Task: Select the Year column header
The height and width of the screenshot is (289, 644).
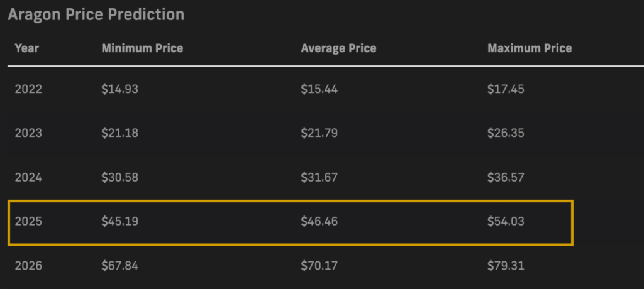Action: pos(26,48)
